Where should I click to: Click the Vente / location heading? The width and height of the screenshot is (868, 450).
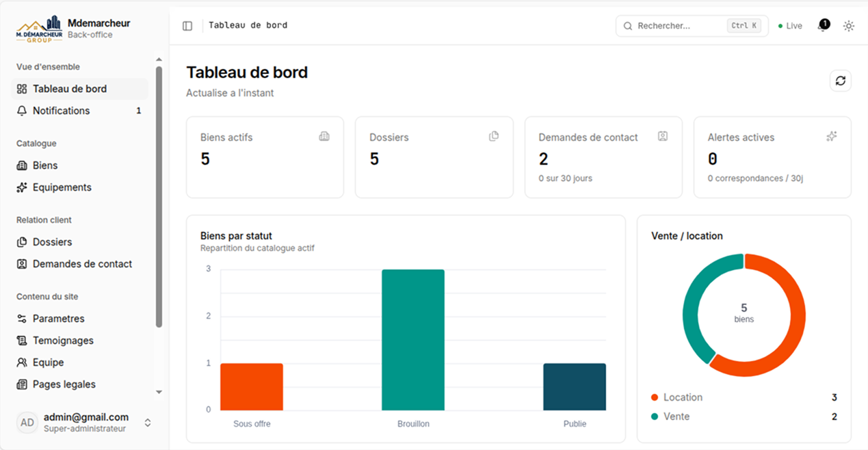687,236
